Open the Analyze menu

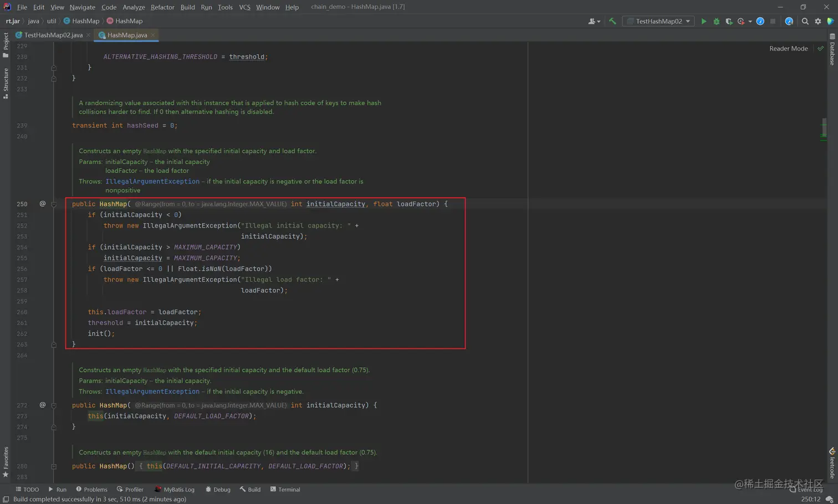pos(134,7)
